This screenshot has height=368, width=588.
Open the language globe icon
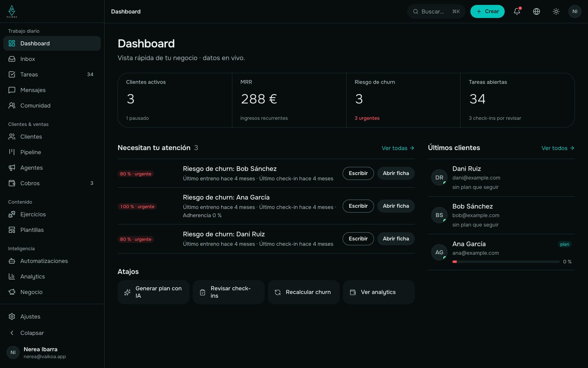[536, 11]
